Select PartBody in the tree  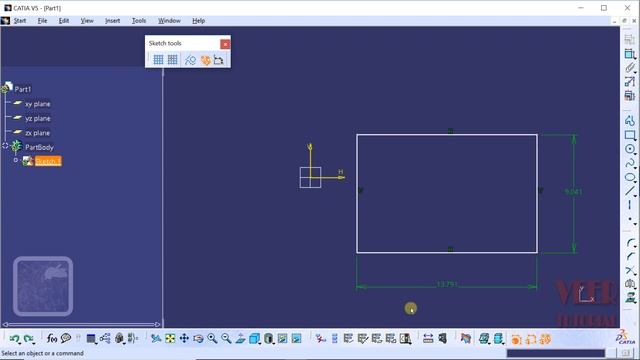(x=39, y=147)
